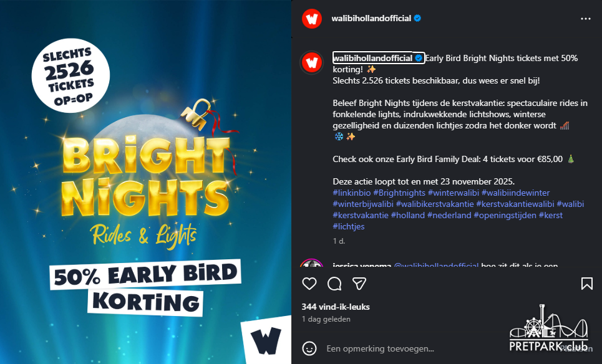Follow the #winterwalibi hashtag link
Viewport: 602px width, 364px height.
[x=454, y=193]
